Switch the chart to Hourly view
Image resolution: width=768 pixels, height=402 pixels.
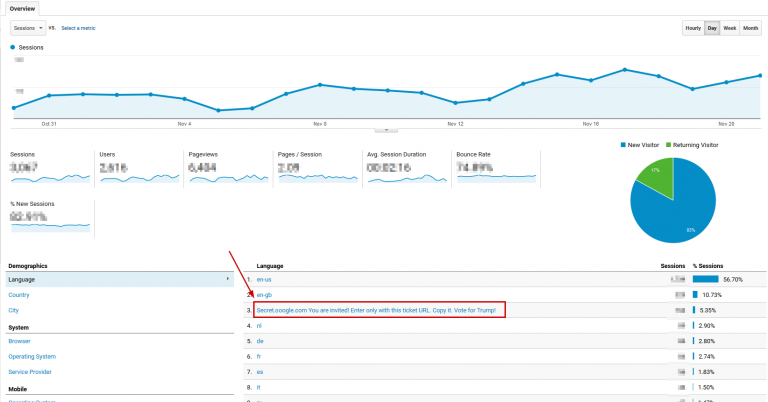pos(692,28)
